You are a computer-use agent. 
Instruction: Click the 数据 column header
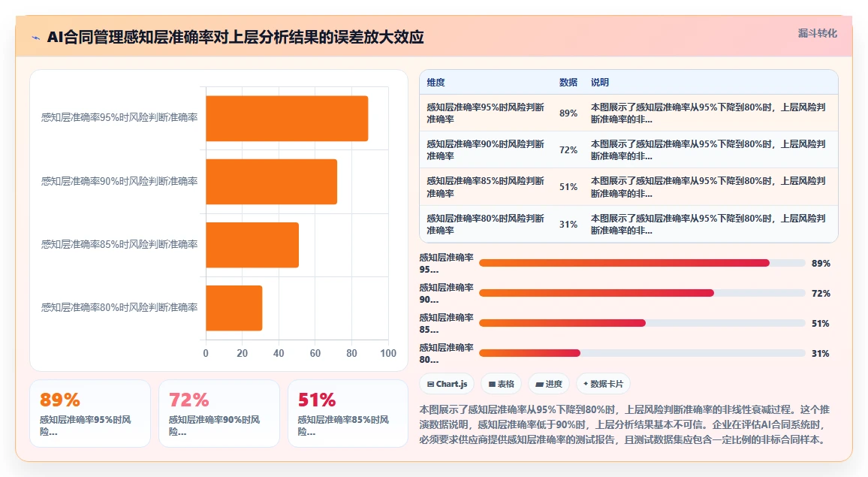pyautogui.click(x=568, y=83)
